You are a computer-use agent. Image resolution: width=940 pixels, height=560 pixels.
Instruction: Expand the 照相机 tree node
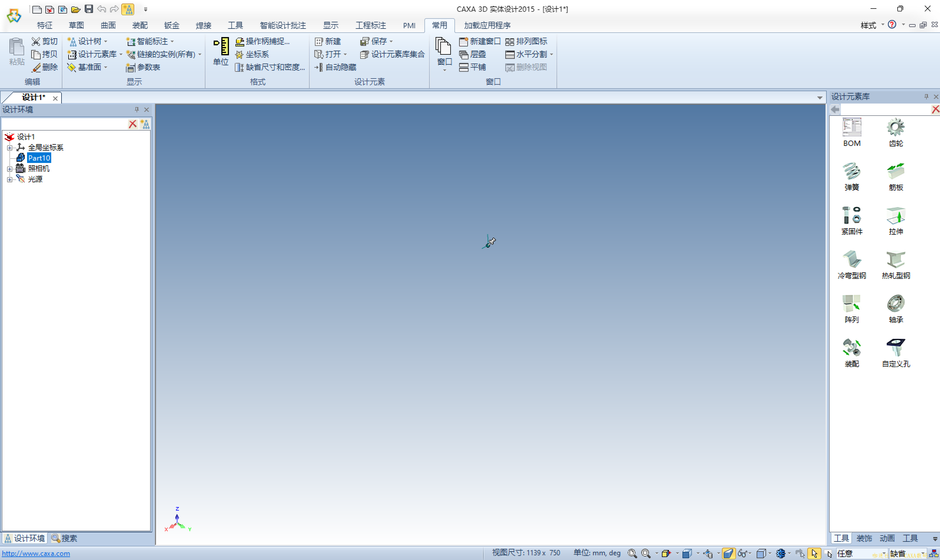pos(10,169)
